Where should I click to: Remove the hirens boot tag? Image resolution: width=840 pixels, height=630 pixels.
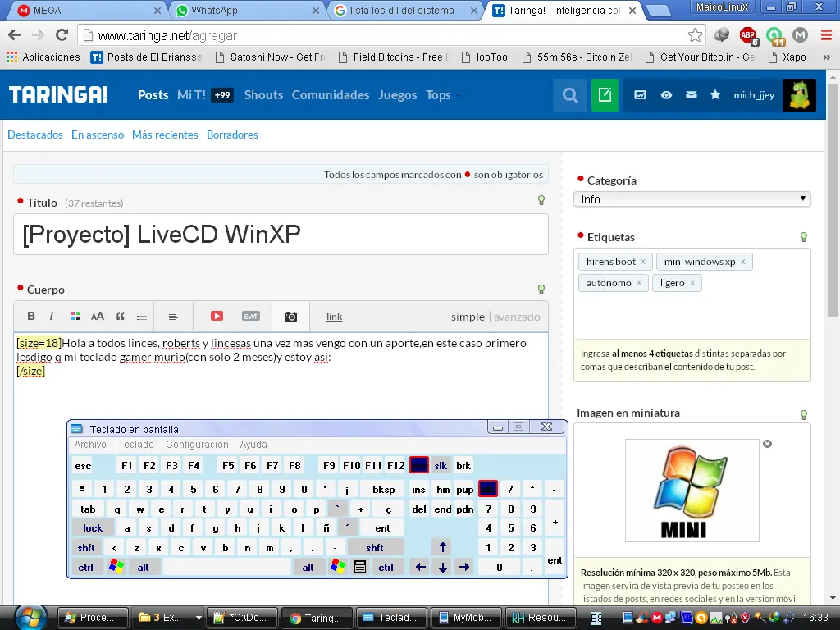click(643, 262)
